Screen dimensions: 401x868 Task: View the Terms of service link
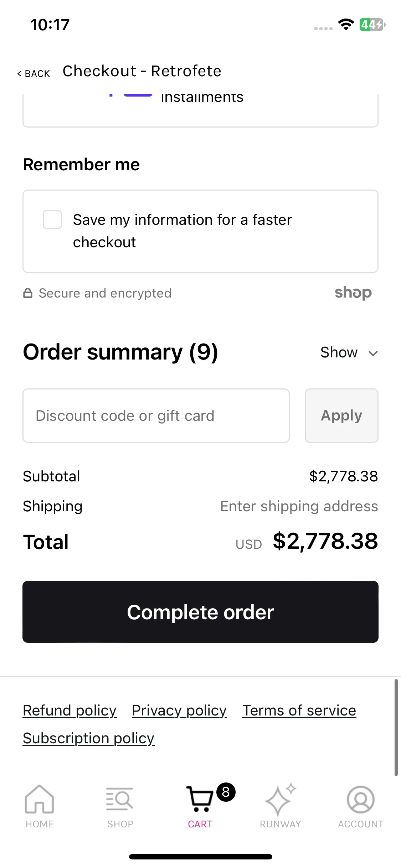pyautogui.click(x=299, y=711)
